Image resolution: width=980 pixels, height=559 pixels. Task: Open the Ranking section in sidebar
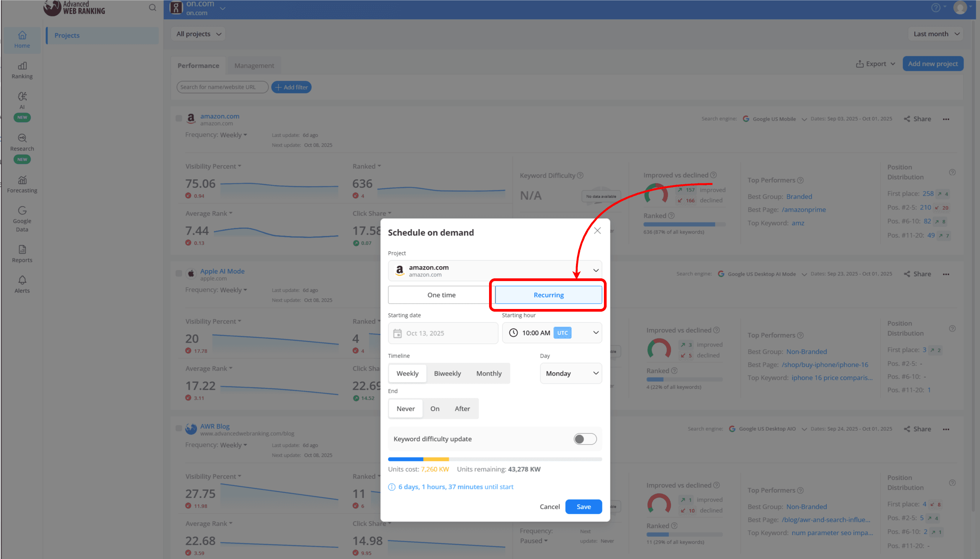click(x=22, y=71)
